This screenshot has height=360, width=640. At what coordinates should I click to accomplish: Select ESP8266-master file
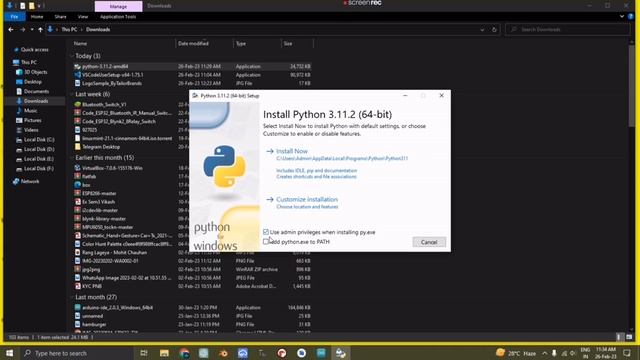[x=99, y=193]
